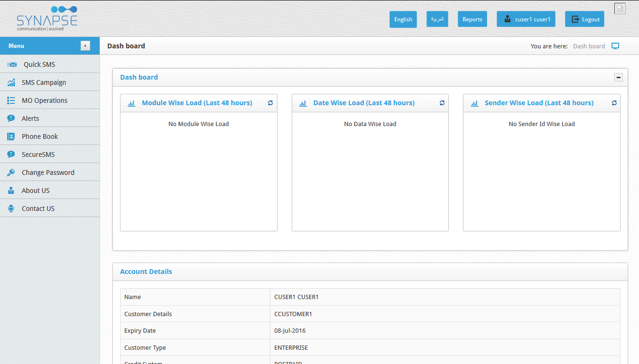Viewport: 639px width, 364px height.
Task: Open the cuser1 cuser1 user menu
Action: click(x=526, y=19)
